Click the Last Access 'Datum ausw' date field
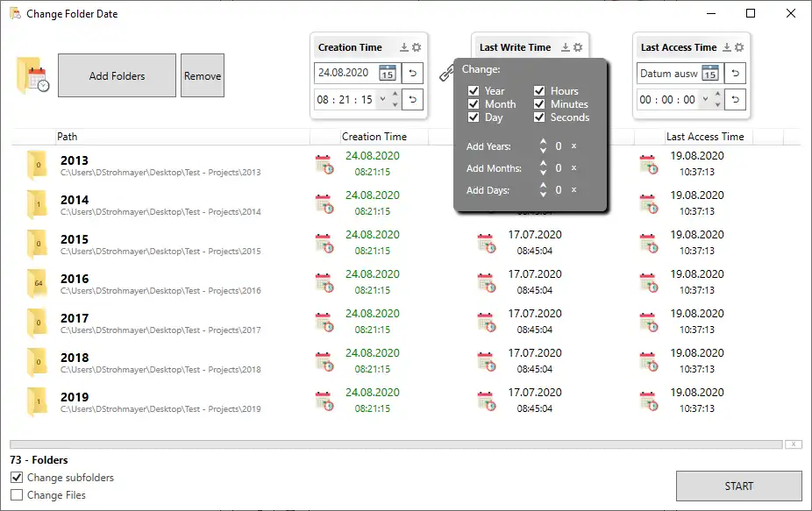 pos(668,73)
